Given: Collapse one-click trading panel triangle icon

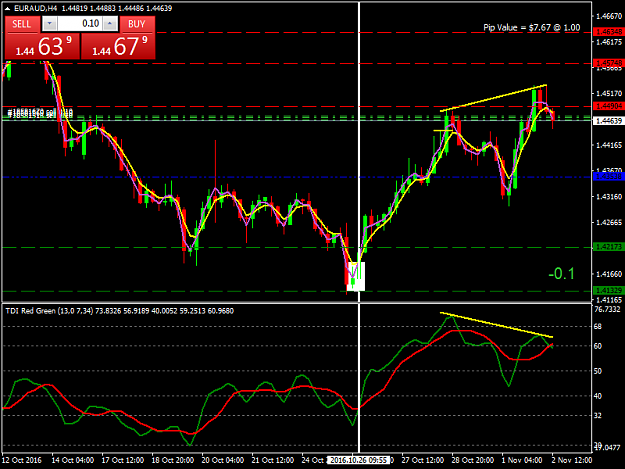Looking at the screenshot, I should point(7,8).
